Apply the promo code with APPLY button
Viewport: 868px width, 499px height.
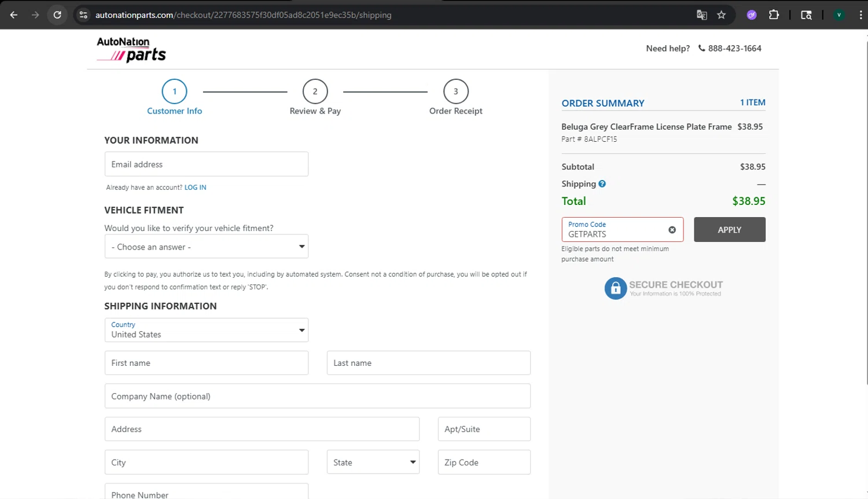click(730, 230)
